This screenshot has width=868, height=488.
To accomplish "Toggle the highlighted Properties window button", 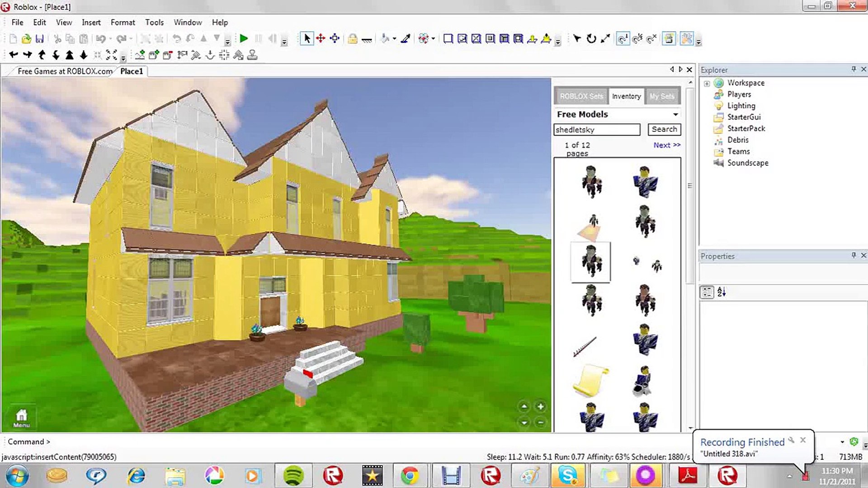I will pyautogui.click(x=669, y=39).
